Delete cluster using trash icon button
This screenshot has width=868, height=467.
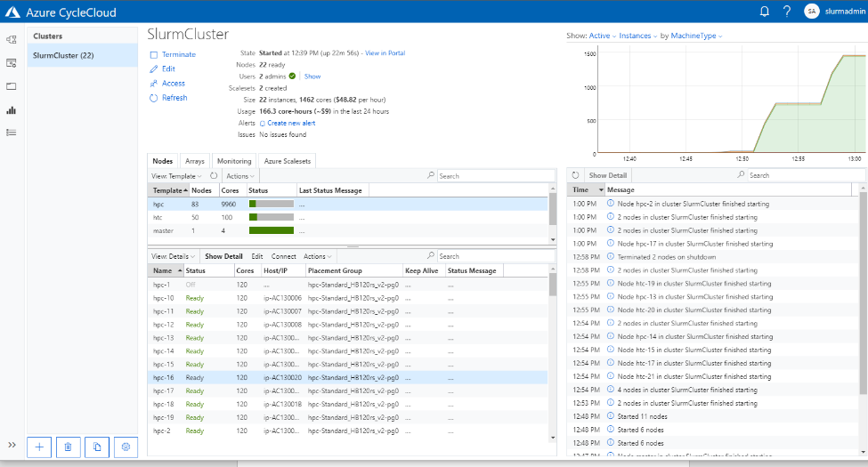[68, 447]
